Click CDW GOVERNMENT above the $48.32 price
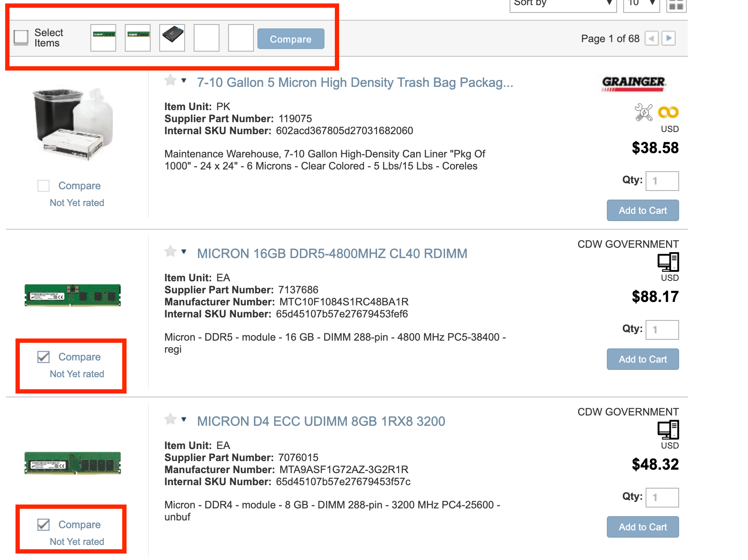 (628, 412)
